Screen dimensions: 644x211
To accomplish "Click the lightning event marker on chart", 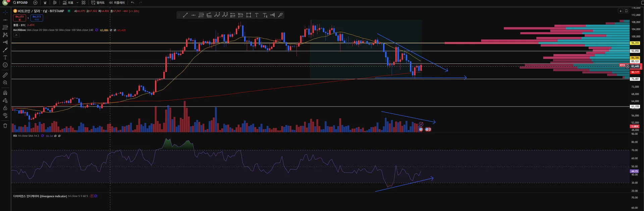I will click(x=421, y=124).
